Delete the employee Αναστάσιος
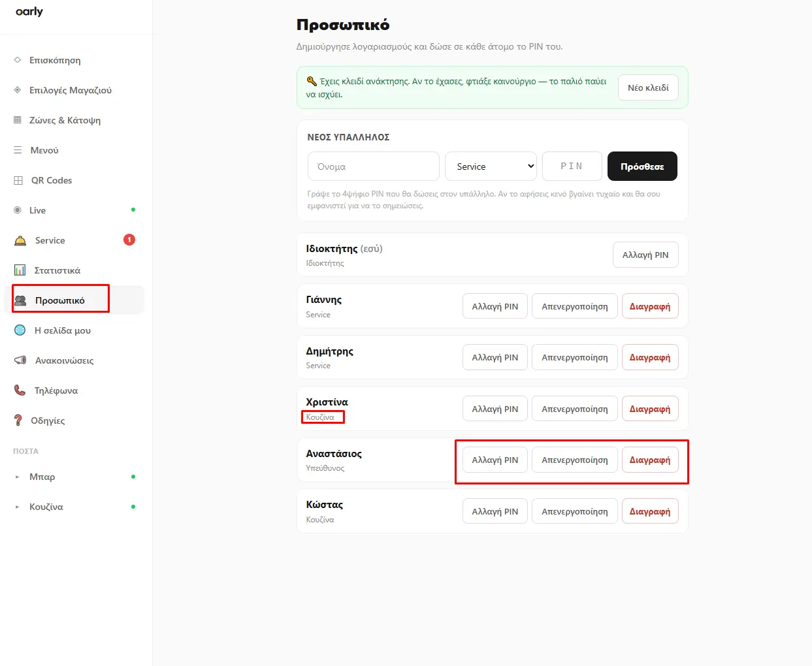Viewport: 812px width, 666px height. pyautogui.click(x=650, y=460)
